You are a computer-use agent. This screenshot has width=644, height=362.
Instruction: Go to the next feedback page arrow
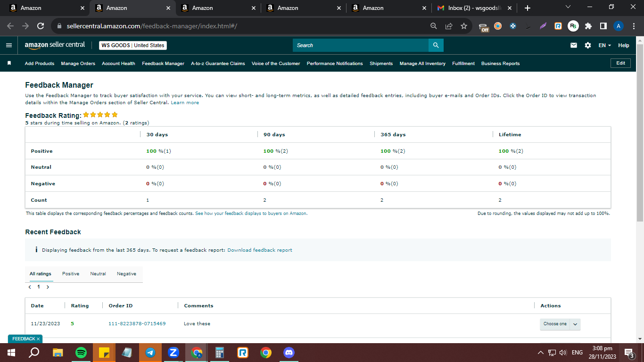(x=48, y=287)
